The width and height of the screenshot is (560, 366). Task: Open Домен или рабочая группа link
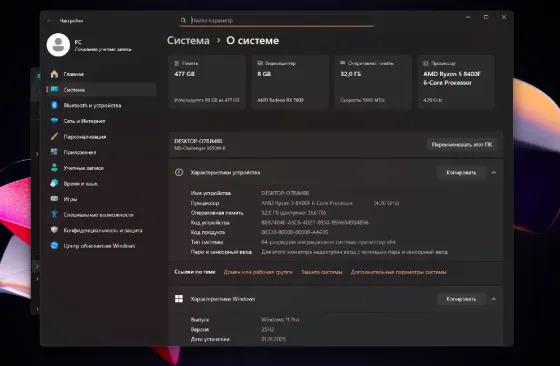[258, 272]
